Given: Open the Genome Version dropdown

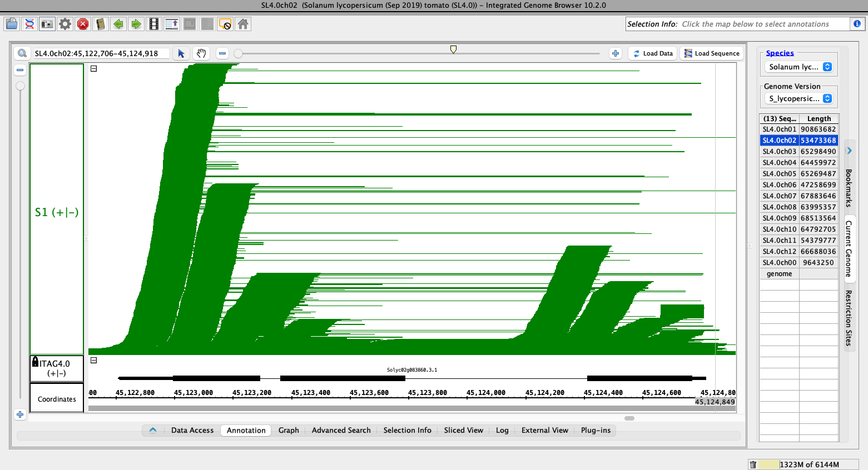Looking at the screenshot, I should click(x=800, y=98).
